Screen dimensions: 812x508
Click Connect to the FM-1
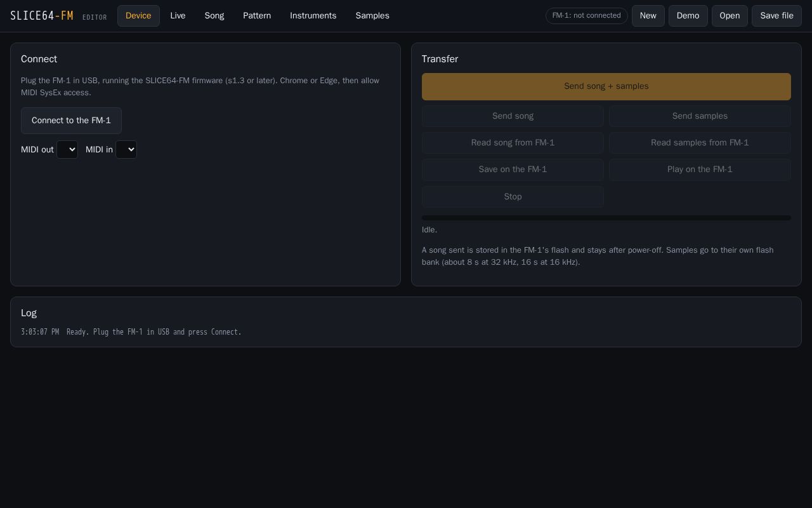[71, 121]
